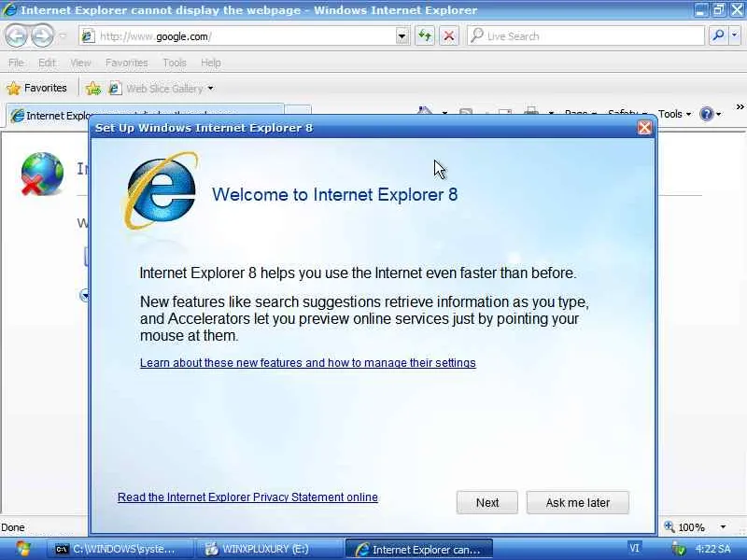Open the View menu
Screen dimensions: 747x560
tap(80, 63)
